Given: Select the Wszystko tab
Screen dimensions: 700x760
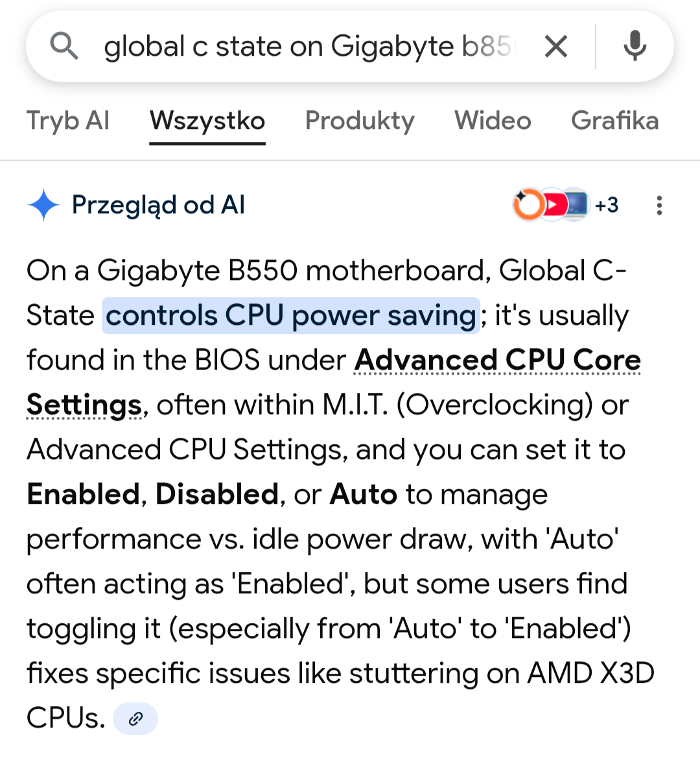Looking at the screenshot, I should point(207,121).
